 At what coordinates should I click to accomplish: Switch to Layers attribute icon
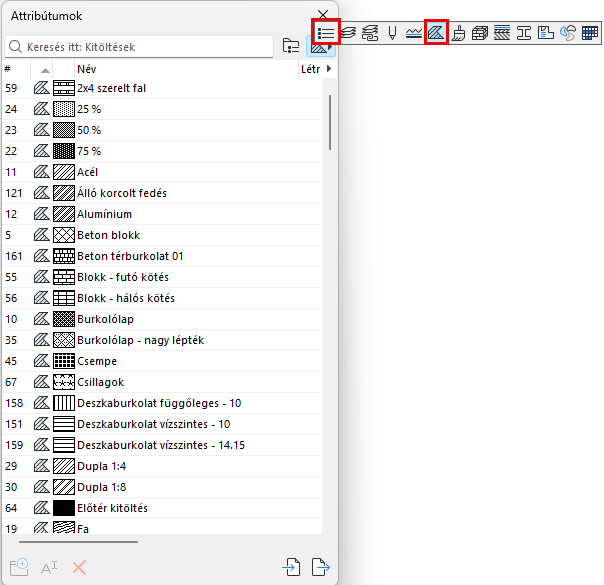pyautogui.click(x=348, y=33)
